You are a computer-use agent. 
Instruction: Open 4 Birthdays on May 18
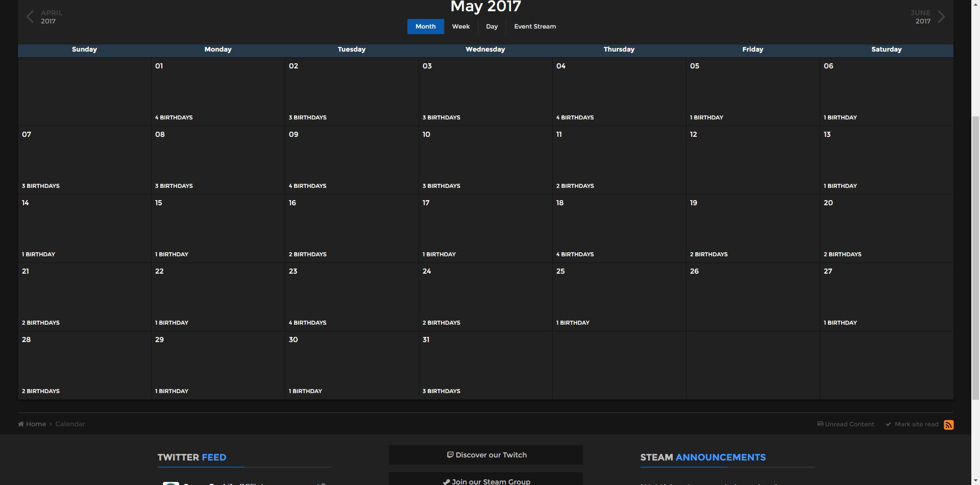(575, 254)
